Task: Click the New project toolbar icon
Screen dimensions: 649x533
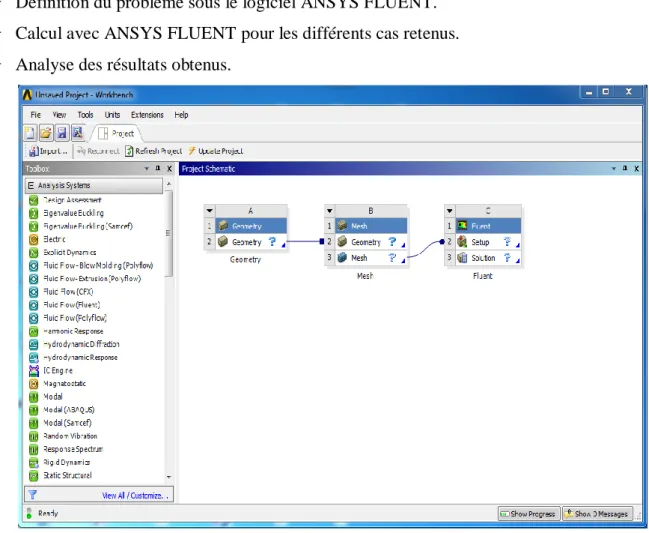Action: click(30, 133)
